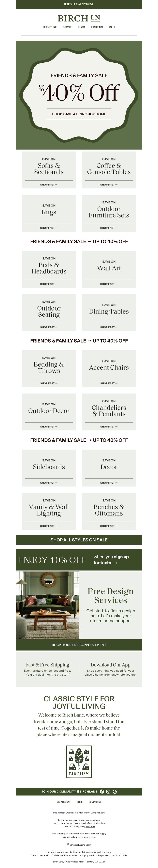Open the Facebook icon in footer

pyautogui.click(x=102, y=792)
